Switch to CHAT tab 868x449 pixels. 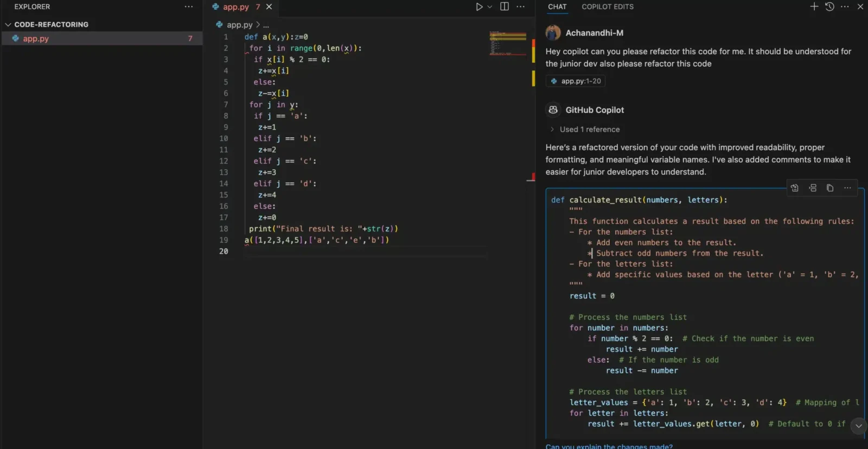pyautogui.click(x=557, y=7)
